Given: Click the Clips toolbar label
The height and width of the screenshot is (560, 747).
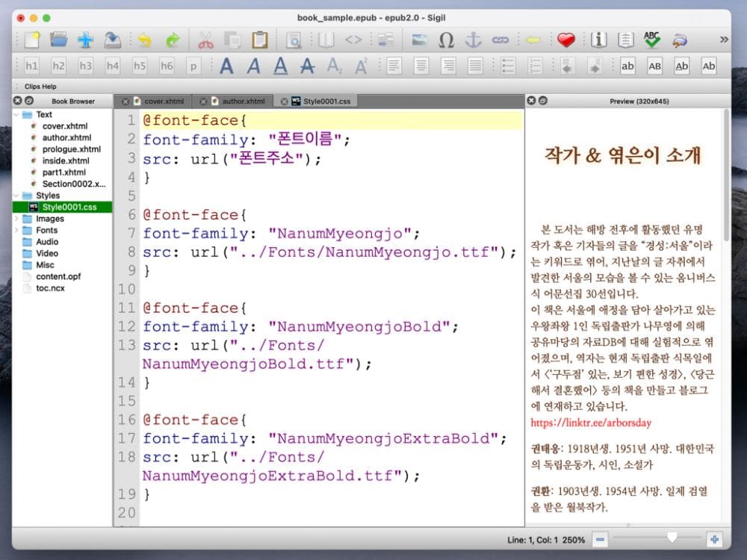Looking at the screenshot, I should click(x=32, y=87).
